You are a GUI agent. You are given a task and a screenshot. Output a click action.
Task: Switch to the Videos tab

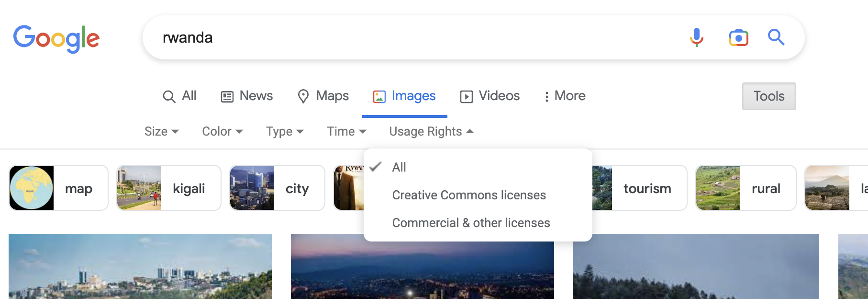(490, 96)
